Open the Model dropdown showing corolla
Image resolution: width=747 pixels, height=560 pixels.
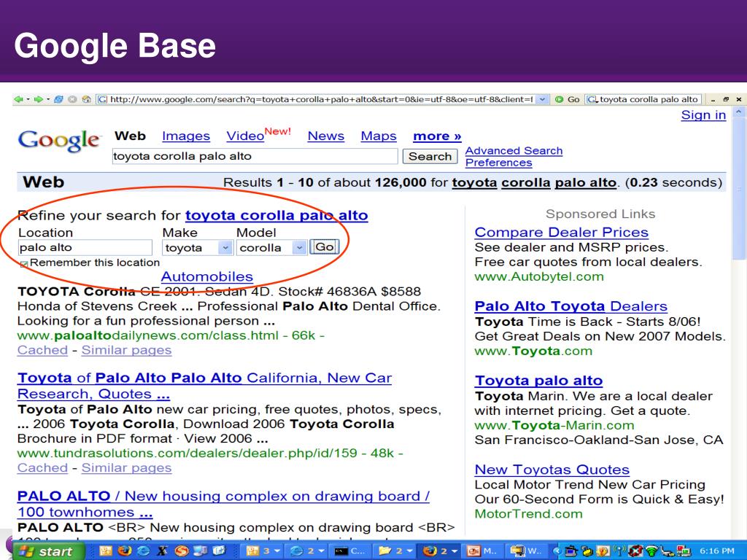271,248
